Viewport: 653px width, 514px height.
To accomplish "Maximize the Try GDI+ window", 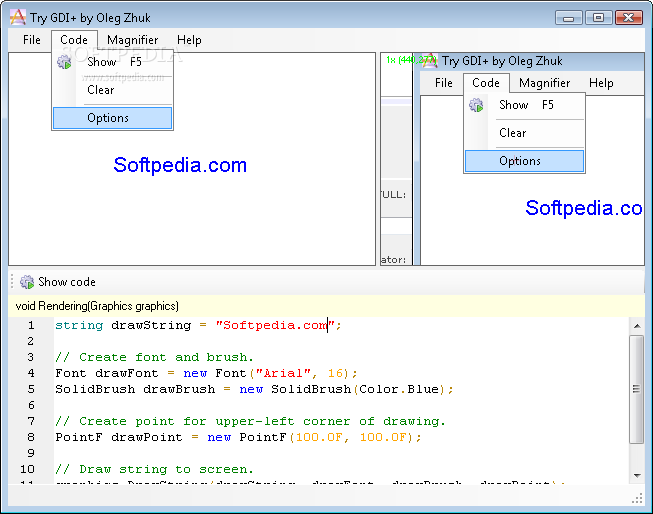I will click(x=598, y=18).
